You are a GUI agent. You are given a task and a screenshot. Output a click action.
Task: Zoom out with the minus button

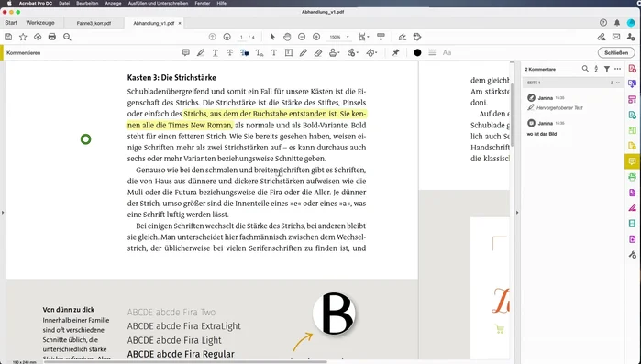[x=302, y=37]
